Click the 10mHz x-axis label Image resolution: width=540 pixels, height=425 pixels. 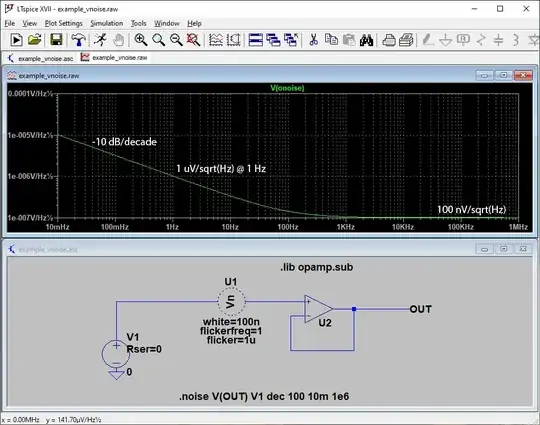tap(58, 227)
